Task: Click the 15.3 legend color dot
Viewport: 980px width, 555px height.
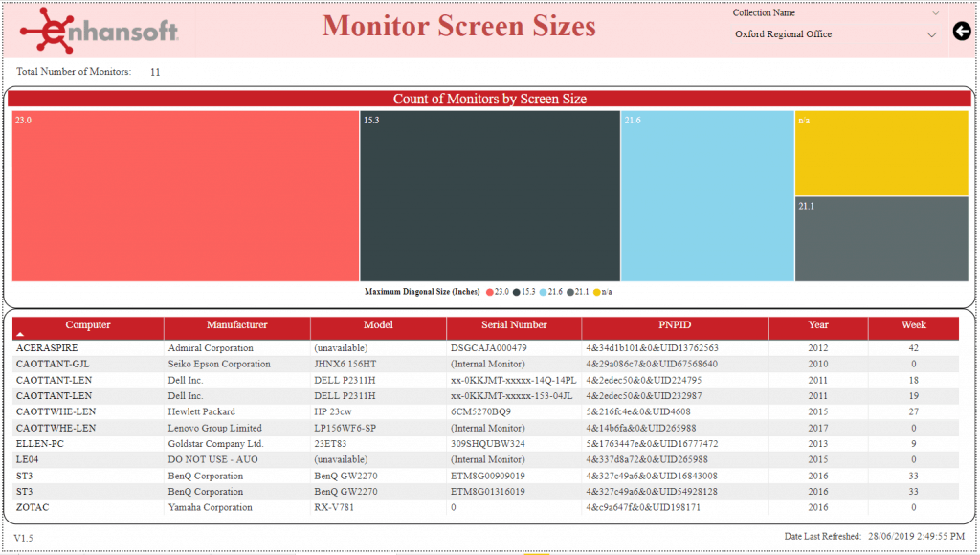Action: 516,292
